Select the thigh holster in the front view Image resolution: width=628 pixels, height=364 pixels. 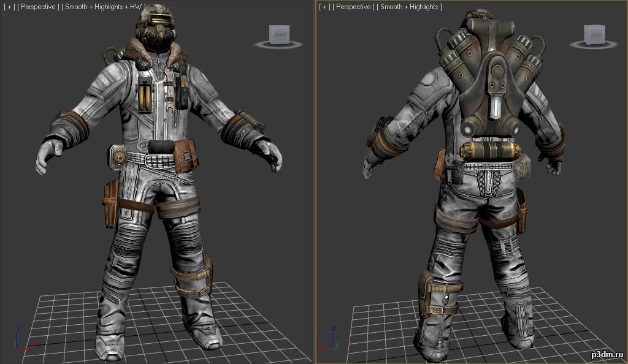[112, 204]
